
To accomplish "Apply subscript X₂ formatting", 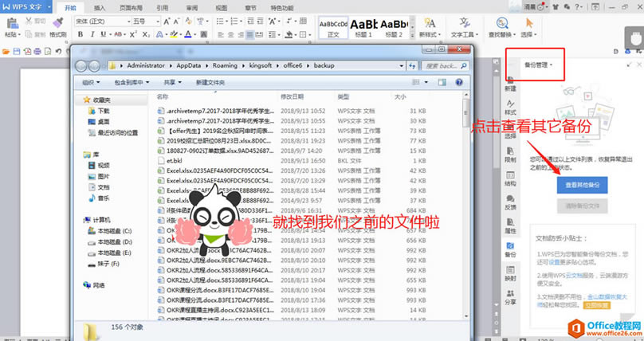I will pyautogui.click(x=146, y=34).
